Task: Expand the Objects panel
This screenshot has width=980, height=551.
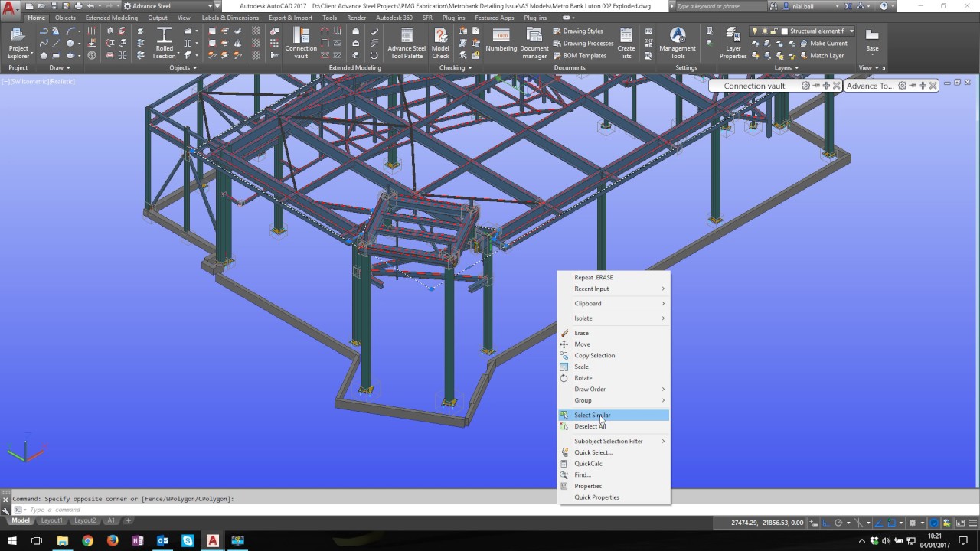Action: point(182,67)
